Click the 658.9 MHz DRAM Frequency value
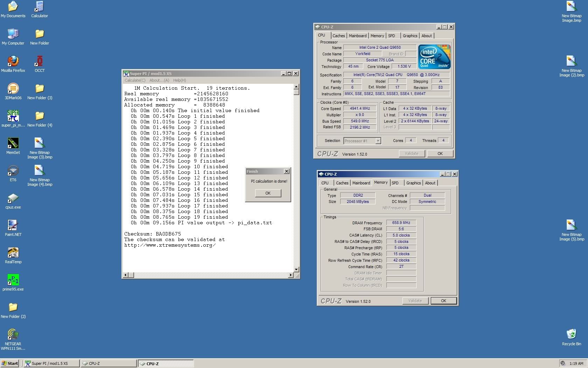588x368 pixels. tap(401, 223)
